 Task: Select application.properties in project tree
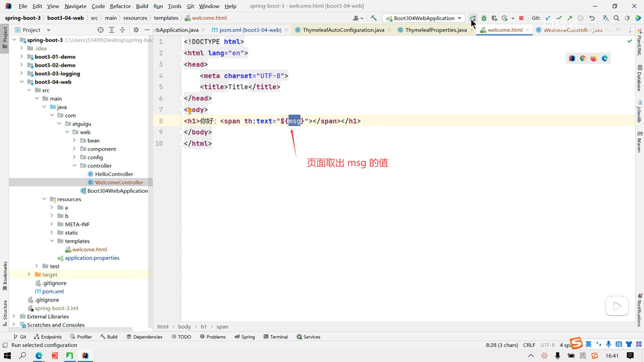pos(92,258)
